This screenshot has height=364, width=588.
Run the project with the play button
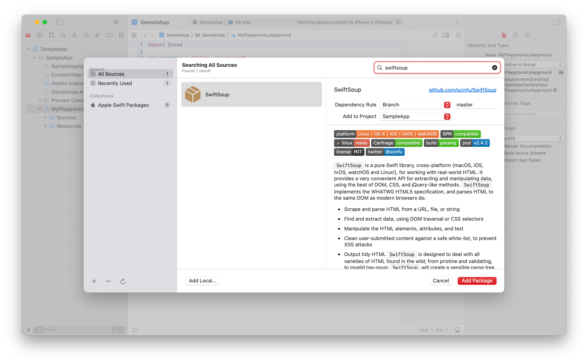tap(117, 22)
